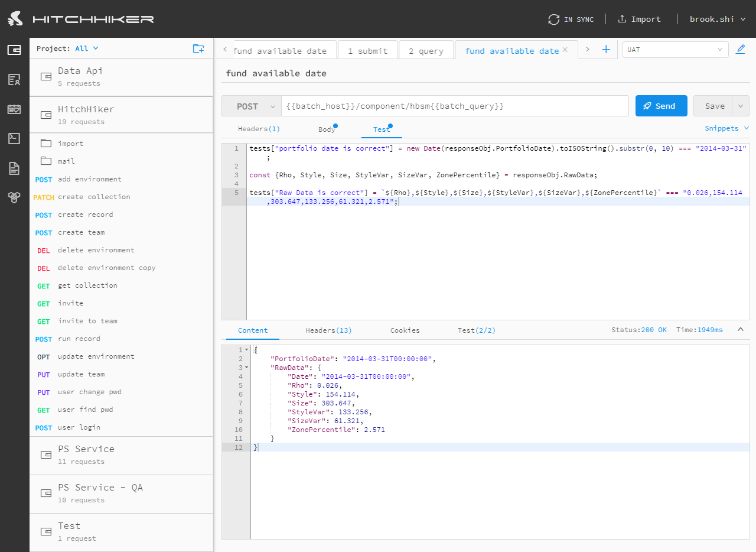Expand the Save button dropdown arrow
Screen dimensions: 756x552
coord(741,106)
